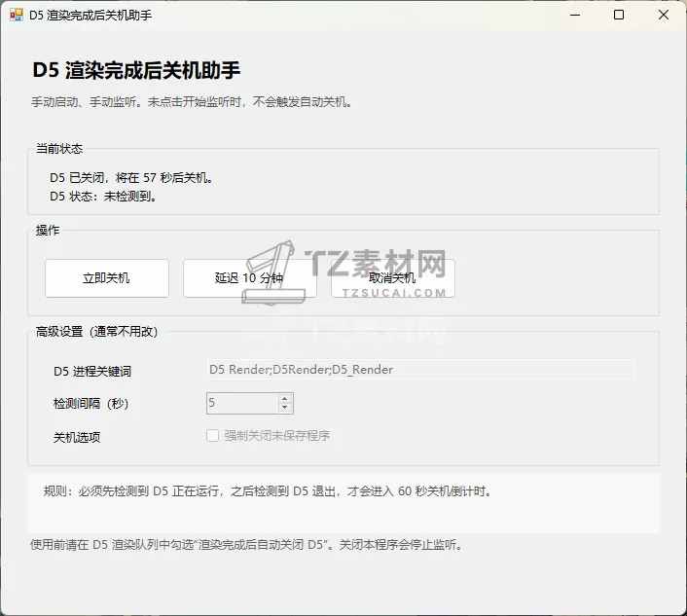Minimize the D5 shutdown helper window

click(575, 15)
